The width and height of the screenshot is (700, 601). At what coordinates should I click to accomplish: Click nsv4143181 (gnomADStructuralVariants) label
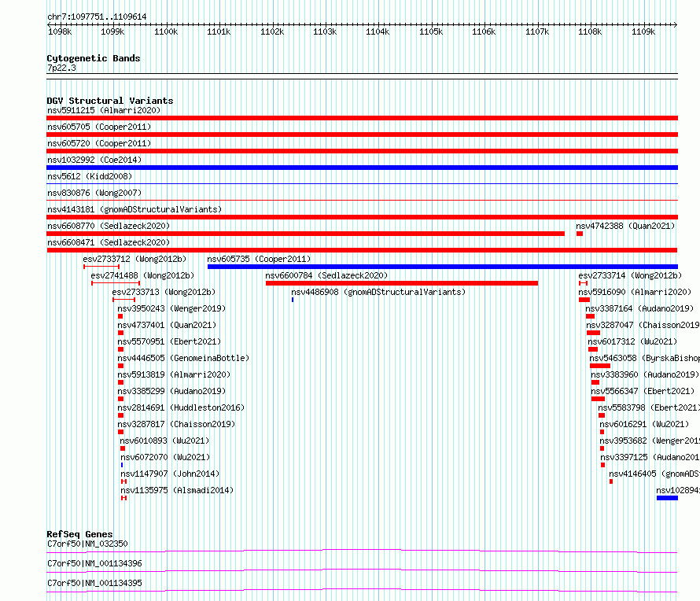(x=134, y=209)
